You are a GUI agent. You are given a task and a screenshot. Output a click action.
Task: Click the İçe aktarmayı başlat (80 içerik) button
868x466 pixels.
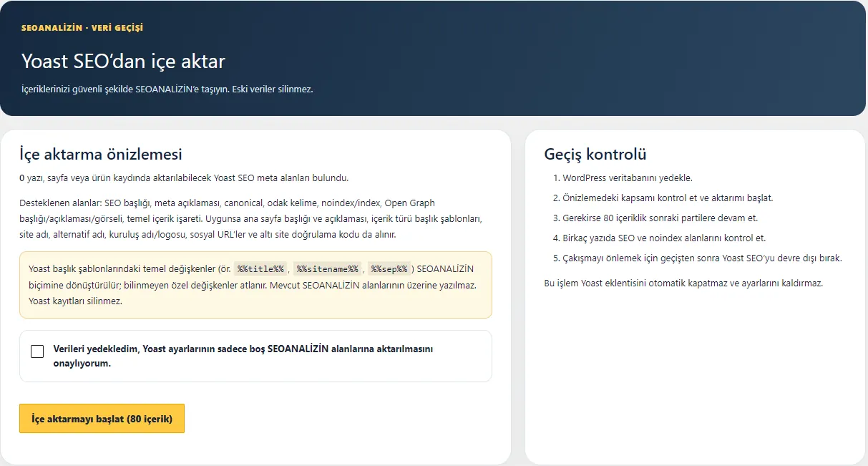coord(102,419)
